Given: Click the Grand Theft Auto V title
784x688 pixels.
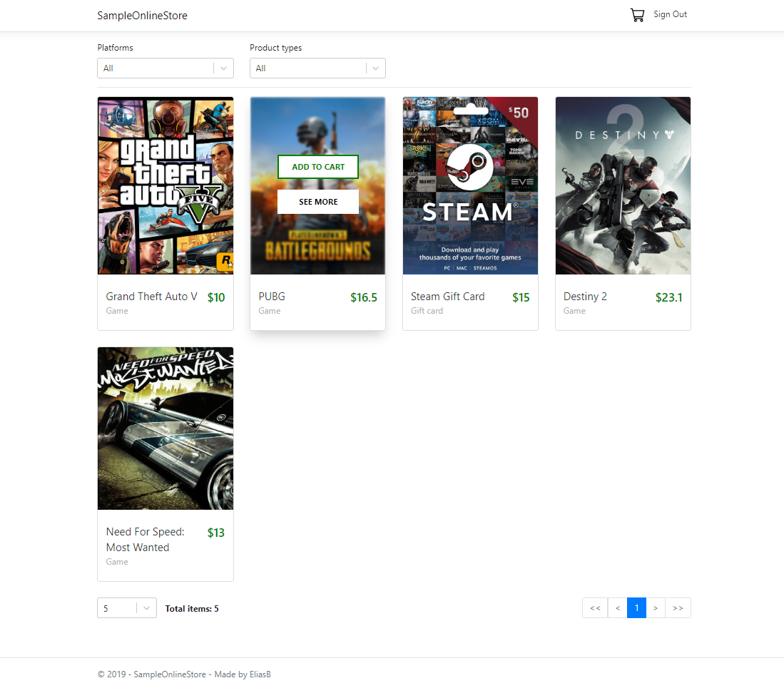Looking at the screenshot, I should coord(151,297).
